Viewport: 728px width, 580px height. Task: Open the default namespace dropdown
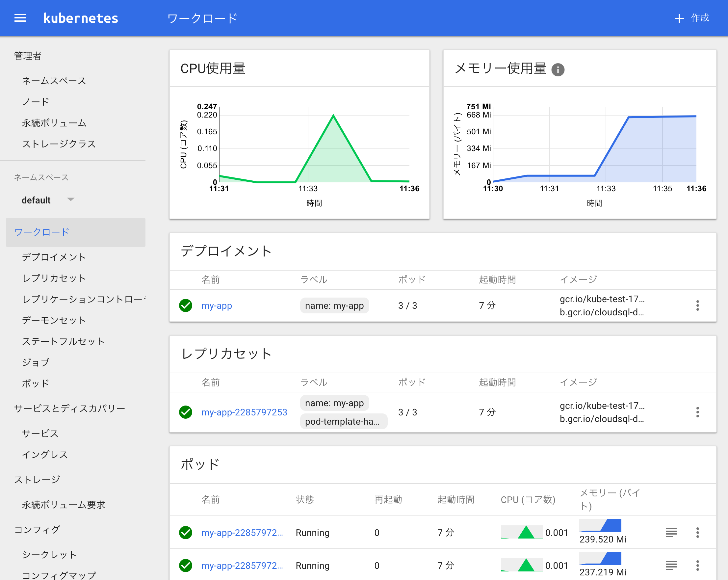tap(48, 200)
